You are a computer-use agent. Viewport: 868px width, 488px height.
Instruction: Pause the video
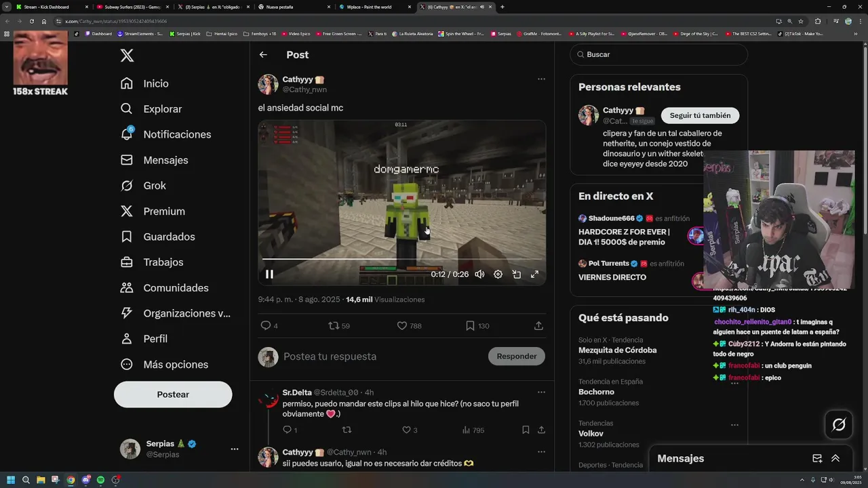coord(269,274)
